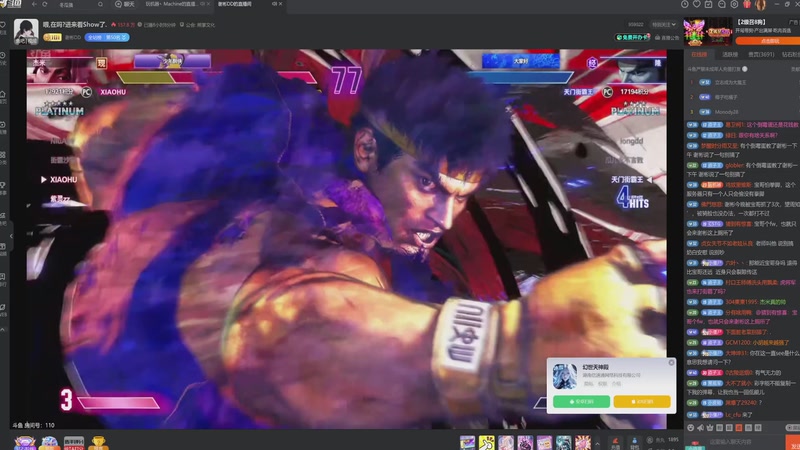800x450 pixels.
Task: Switch to the Machine live room tab
Action: point(172,4)
